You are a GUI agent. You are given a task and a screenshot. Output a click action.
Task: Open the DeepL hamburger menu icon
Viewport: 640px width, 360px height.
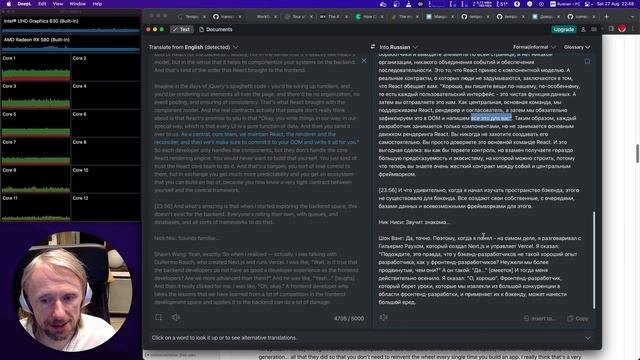point(594,29)
